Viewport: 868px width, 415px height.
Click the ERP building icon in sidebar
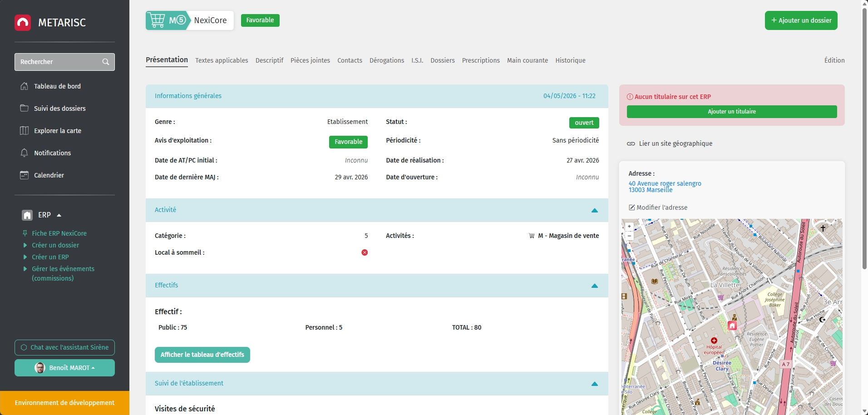click(27, 215)
